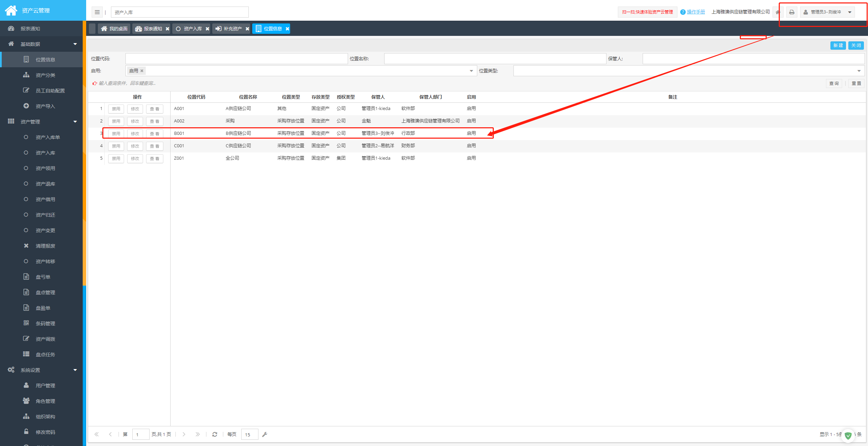Image resolution: width=868 pixels, height=446 pixels.
Task: Open the 位置类型 dropdown
Action: [x=688, y=71]
